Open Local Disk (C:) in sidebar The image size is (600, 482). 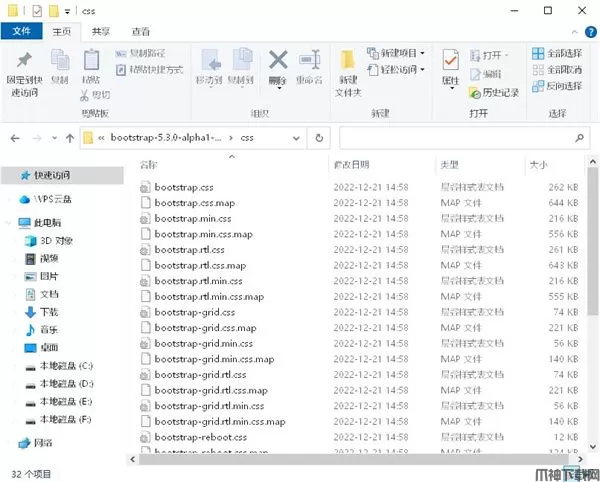(59, 366)
